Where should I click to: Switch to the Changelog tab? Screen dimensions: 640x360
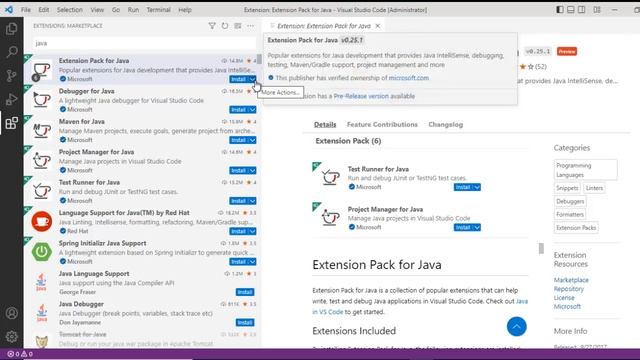coord(445,124)
